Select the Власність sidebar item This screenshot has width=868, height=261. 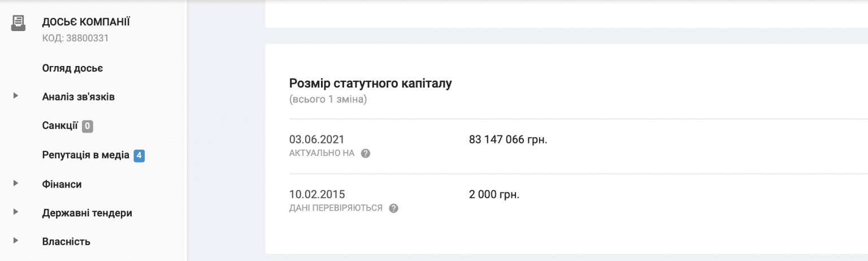pyautogui.click(x=66, y=242)
